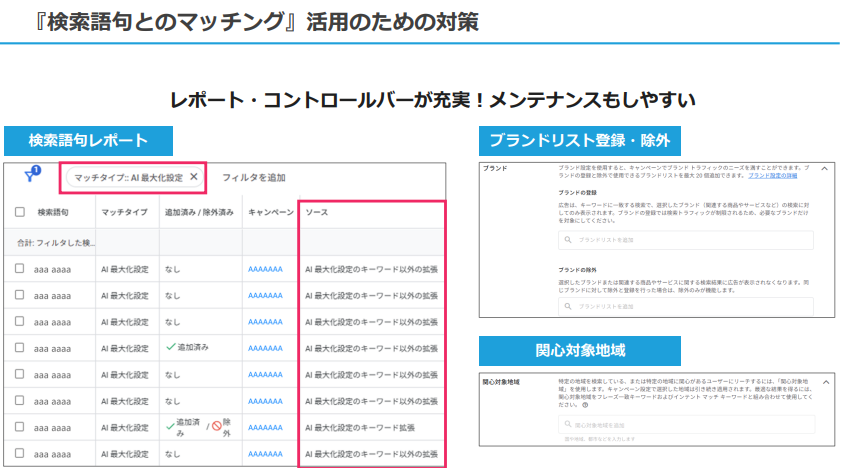The width and height of the screenshot is (853, 468).
Task: Click the red excluded icon beside 除外
Action: pyautogui.click(x=217, y=426)
